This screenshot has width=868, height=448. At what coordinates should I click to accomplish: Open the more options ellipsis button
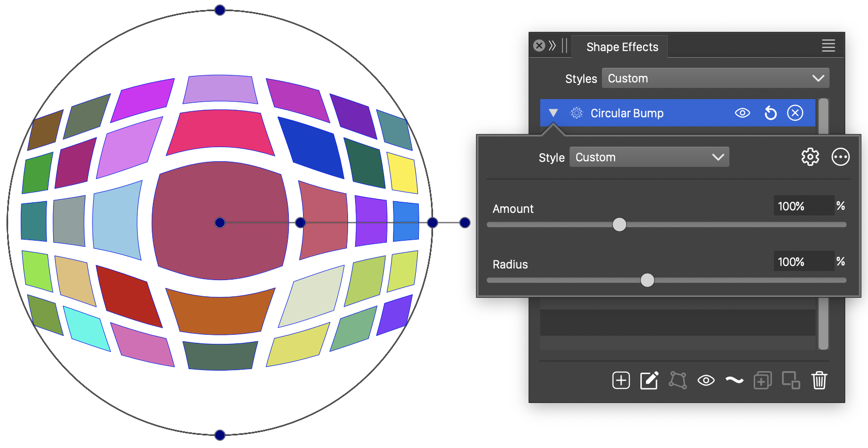[x=840, y=157]
